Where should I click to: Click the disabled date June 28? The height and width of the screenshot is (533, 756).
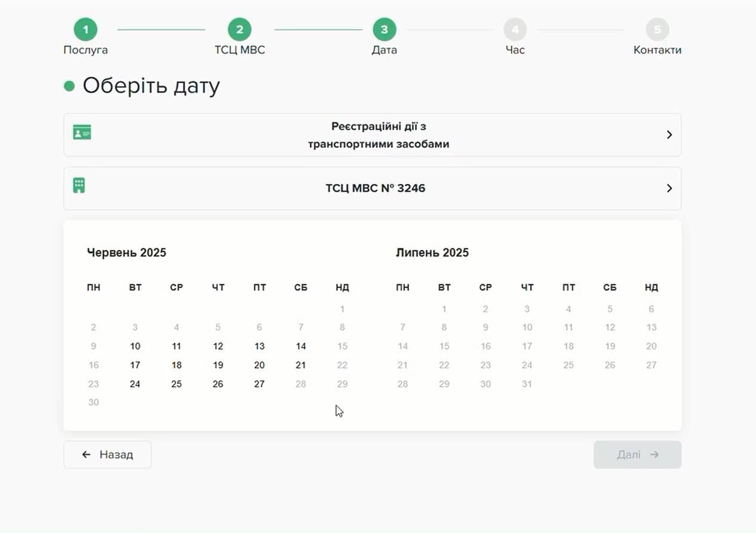pyautogui.click(x=301, y=384)
